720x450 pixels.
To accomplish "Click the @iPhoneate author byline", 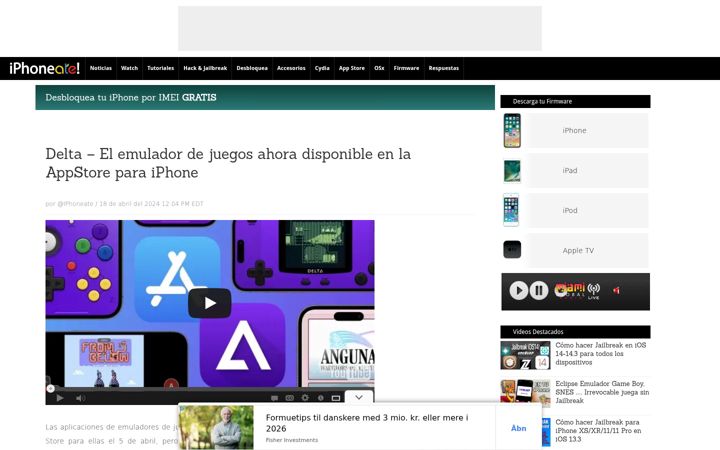I will (x=75, y=203).
